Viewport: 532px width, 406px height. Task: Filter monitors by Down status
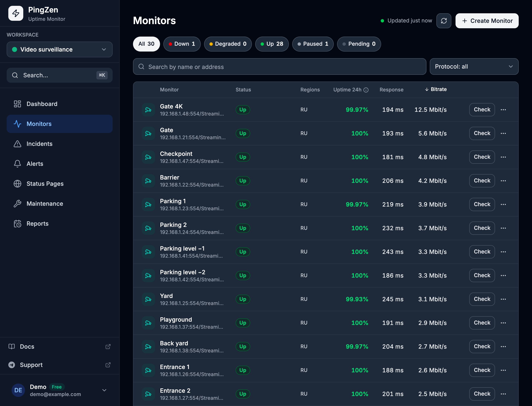click(x=182, y=44)
